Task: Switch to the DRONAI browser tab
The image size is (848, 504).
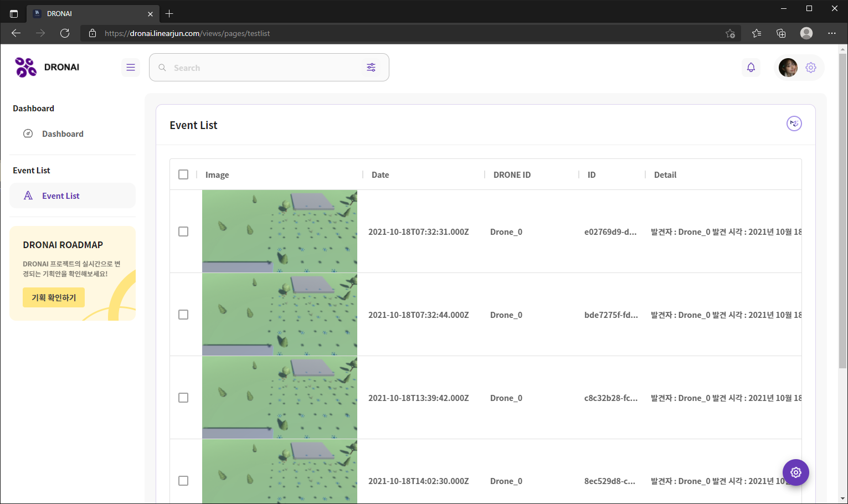Action: (x=92, y=13)
